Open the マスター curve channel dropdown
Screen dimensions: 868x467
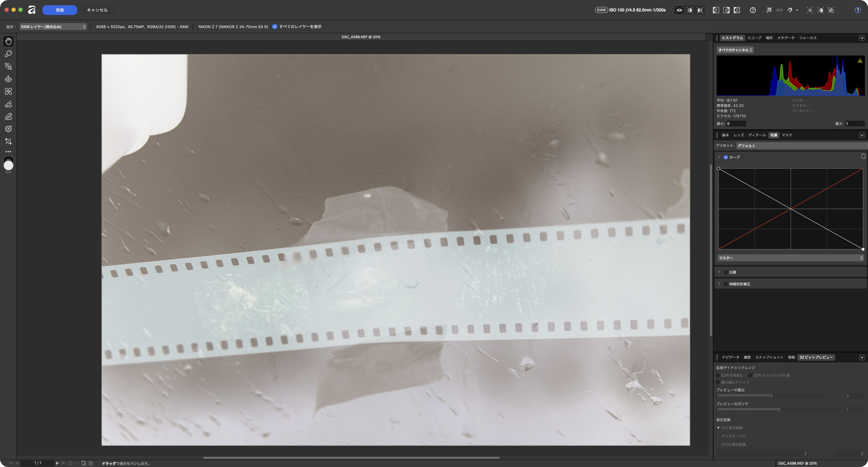(x=791, y=258)
